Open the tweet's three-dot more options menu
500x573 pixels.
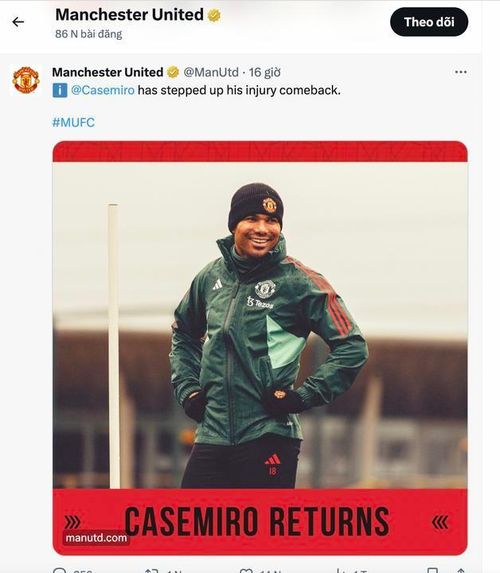click(x=461, y=72)
